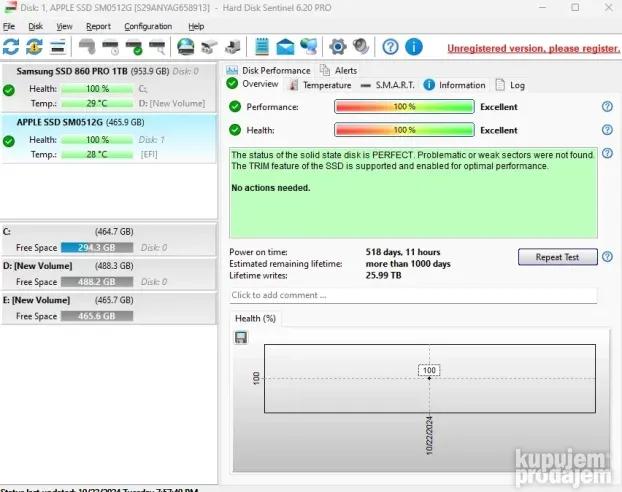Switch to the Temperature tab
The image size is (622, 492).
point(320,86)
